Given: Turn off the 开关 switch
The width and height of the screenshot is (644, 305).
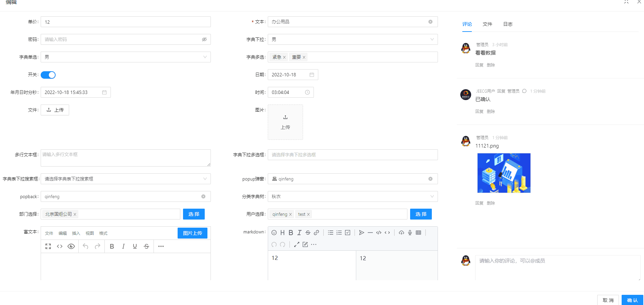Looking at the screenshot, I should (x=48, y=75).
